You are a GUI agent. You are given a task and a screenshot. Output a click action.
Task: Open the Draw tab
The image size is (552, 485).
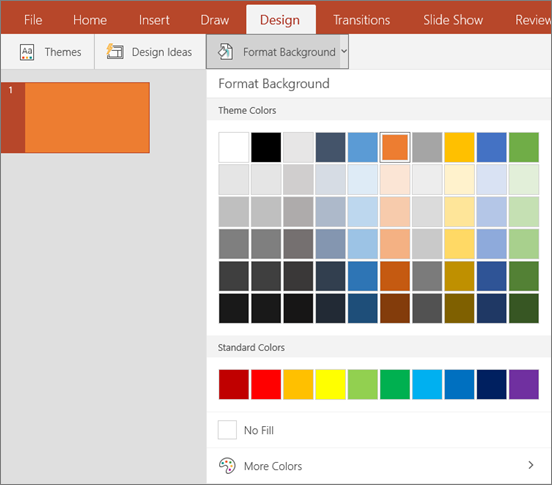click(214, 20)
